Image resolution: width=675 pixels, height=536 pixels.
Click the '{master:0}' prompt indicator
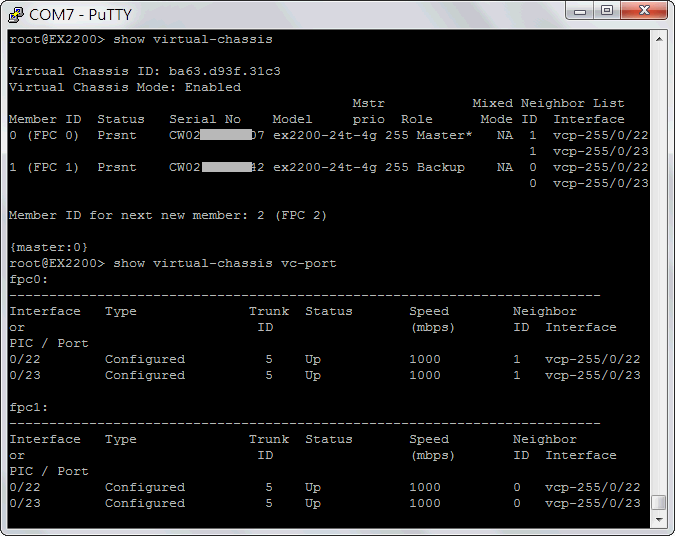coord(49,247)
